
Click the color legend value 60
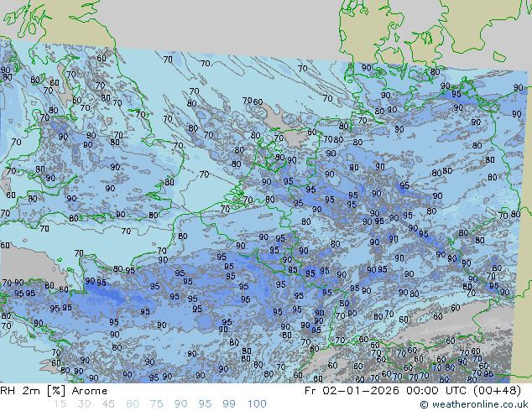point(133,404)
